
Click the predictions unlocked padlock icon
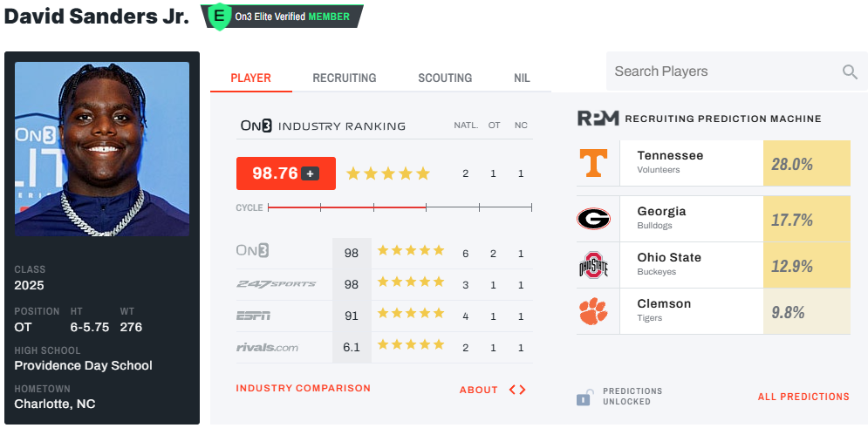(x=584, y=397)
